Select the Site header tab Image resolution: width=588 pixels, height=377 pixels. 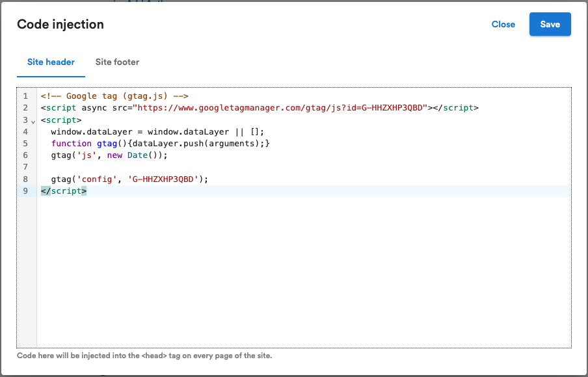click(x=51, y=62)
